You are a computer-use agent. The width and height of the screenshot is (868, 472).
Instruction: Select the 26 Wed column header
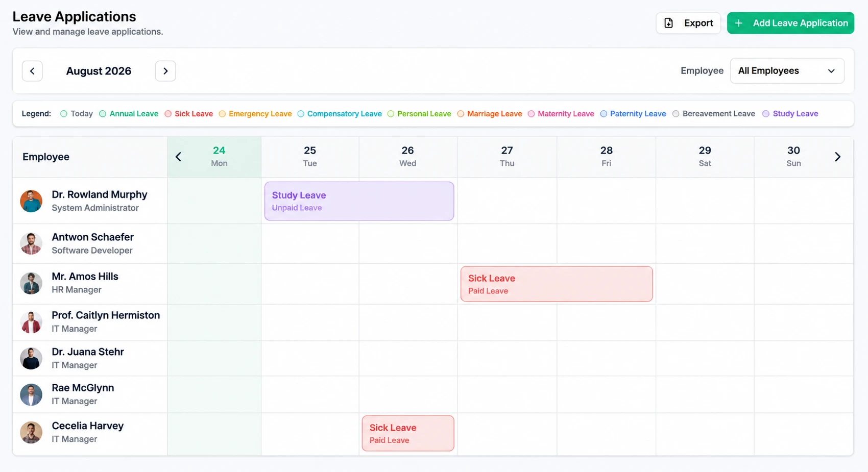tap(407, 157)
